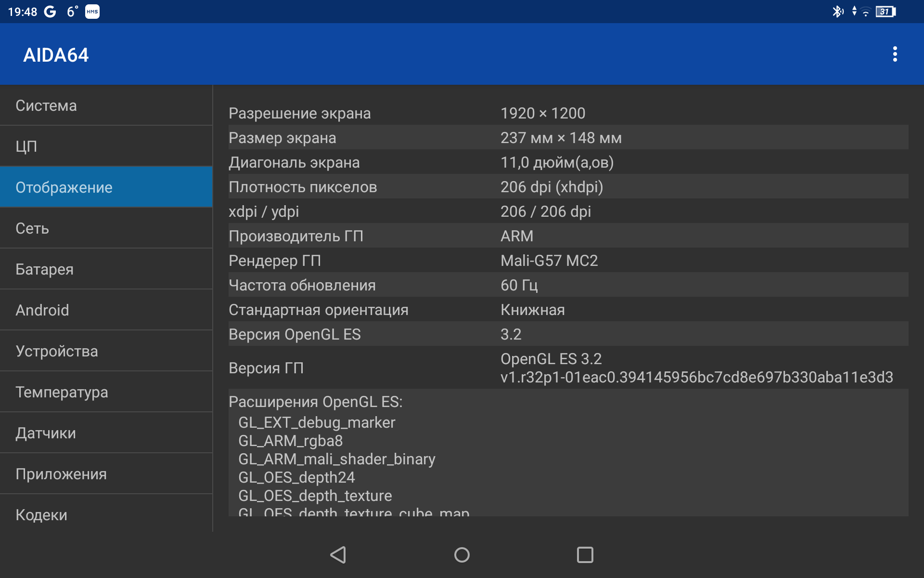Open the Кодеки section

point(106,514)
